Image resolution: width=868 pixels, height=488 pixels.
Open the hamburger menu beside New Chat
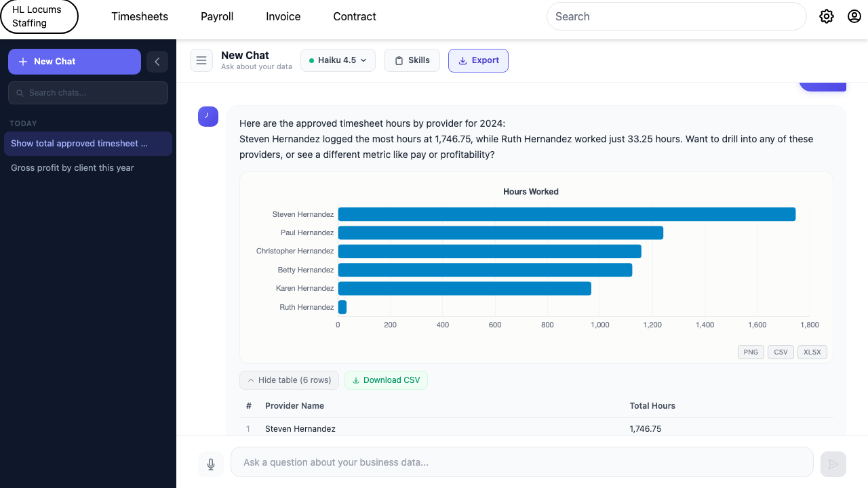(201, 60)
